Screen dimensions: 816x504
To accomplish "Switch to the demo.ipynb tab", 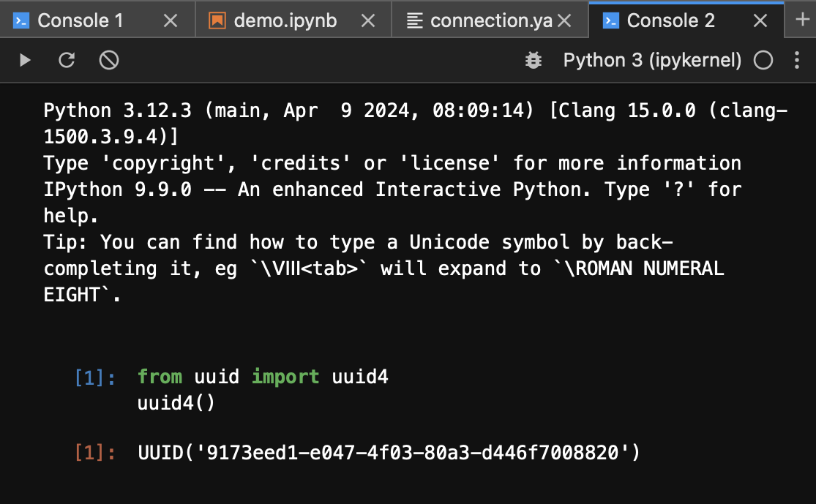I will tap(282, 20).
